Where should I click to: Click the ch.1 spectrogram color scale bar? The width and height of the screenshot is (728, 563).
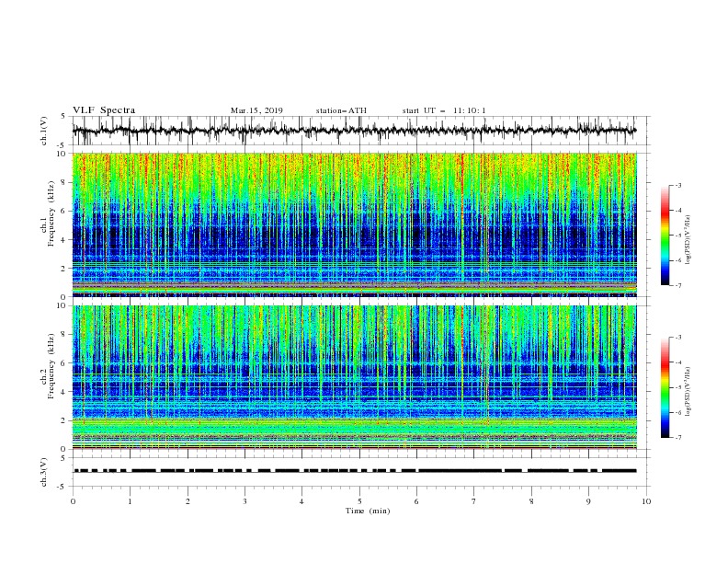point(665,235)
